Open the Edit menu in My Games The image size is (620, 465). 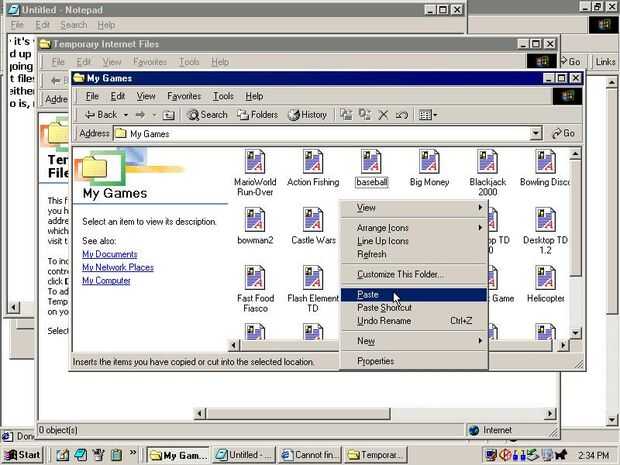(118, 96)
